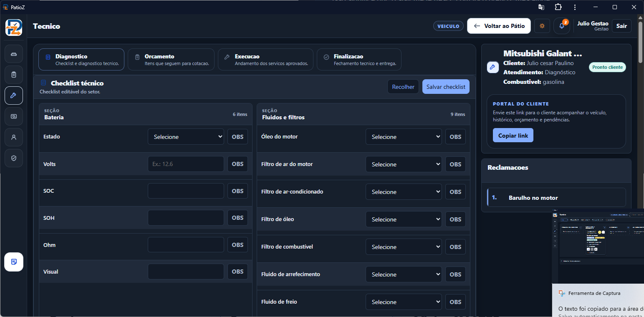Click OBS button for Filtro de óleo
Image resolution: width=644 pixels, height=317 pixels.
point(455,219)
